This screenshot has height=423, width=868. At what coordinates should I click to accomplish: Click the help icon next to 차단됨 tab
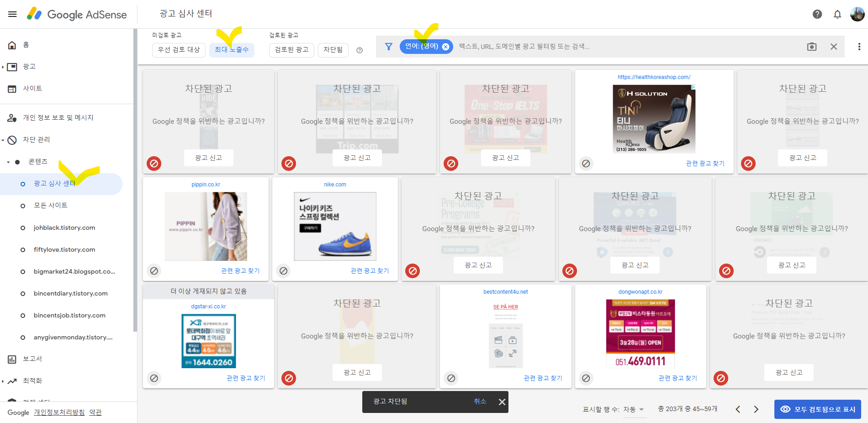(360, 50)
